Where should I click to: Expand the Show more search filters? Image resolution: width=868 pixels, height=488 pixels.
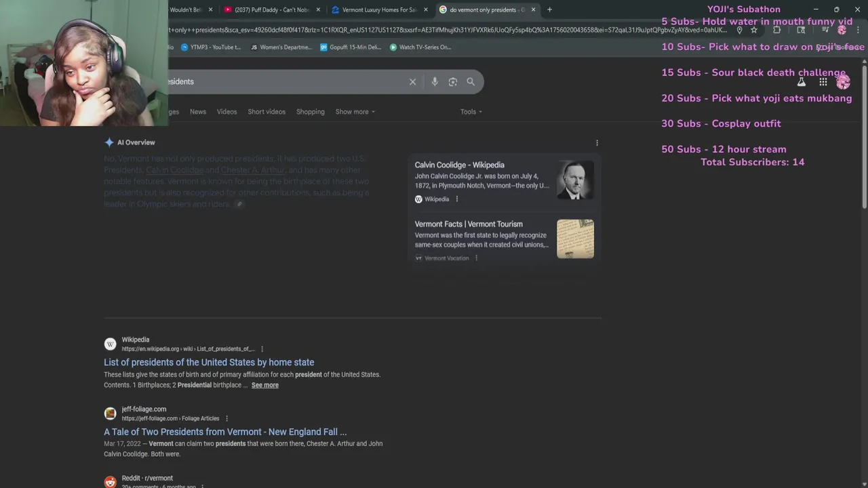tap(355, 112)
